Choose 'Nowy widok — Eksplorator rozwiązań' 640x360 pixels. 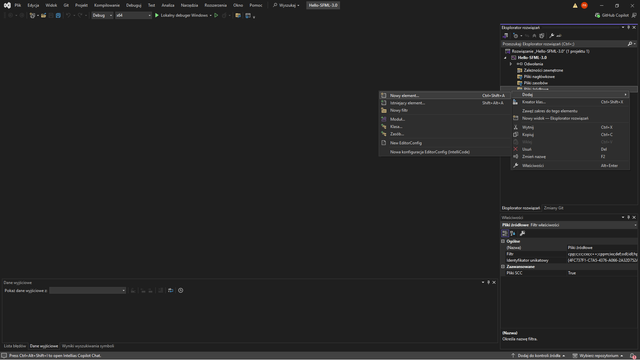(x=570, y=118)
